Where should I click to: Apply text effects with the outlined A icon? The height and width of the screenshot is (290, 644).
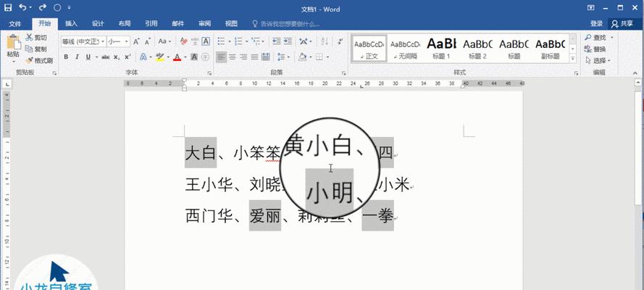(143, 57)
